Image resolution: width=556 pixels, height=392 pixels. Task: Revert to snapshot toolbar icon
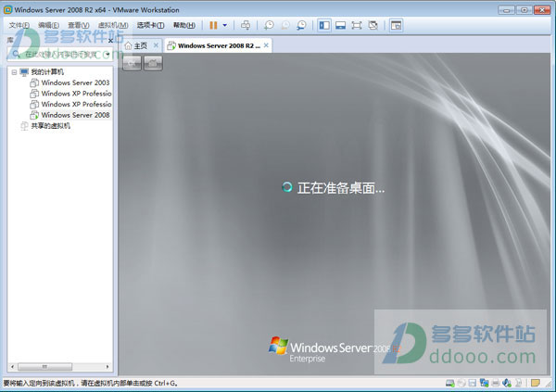285,25
